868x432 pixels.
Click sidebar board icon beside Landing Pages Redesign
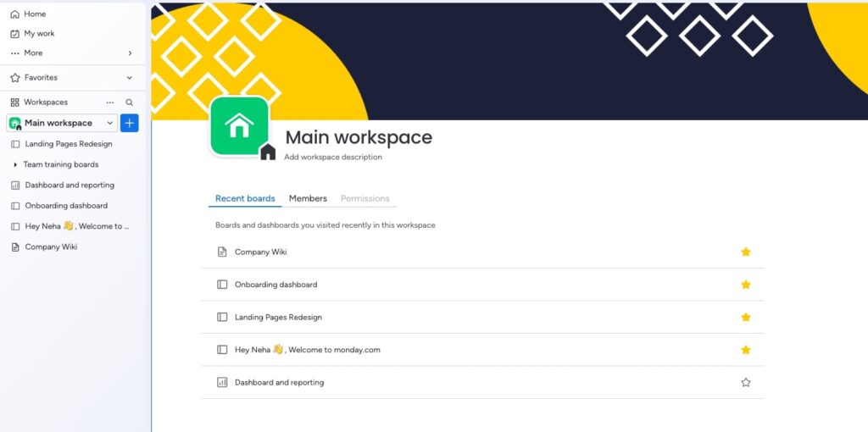tap(15, 144)
